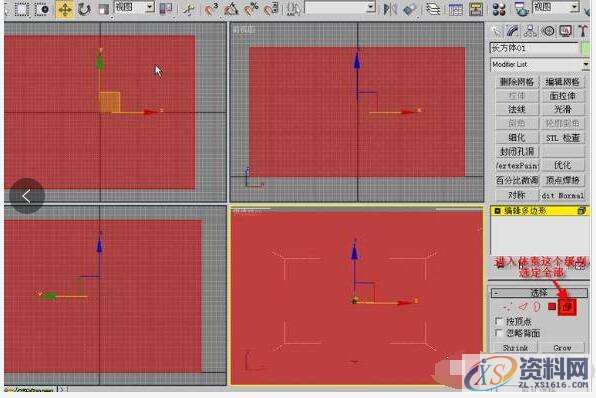Switch to the Create command panel tab
596x398 pixels.
496,31
